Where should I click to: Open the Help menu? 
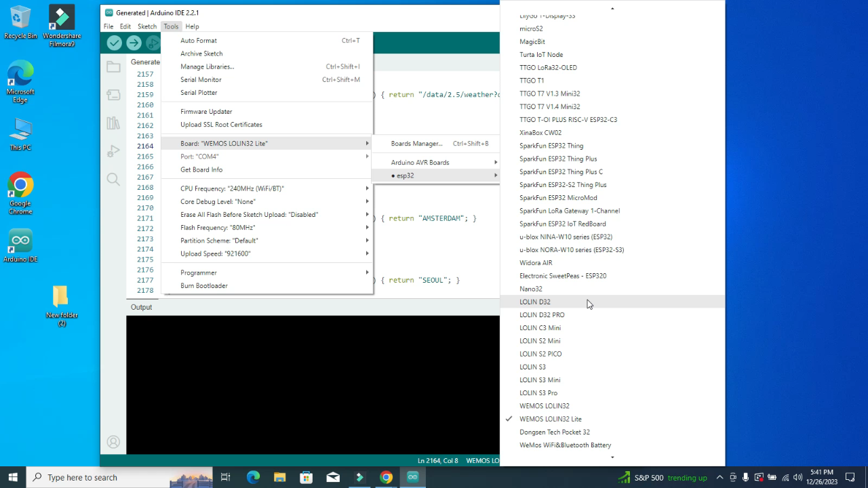pyautogui.click(x=192, y=26)
